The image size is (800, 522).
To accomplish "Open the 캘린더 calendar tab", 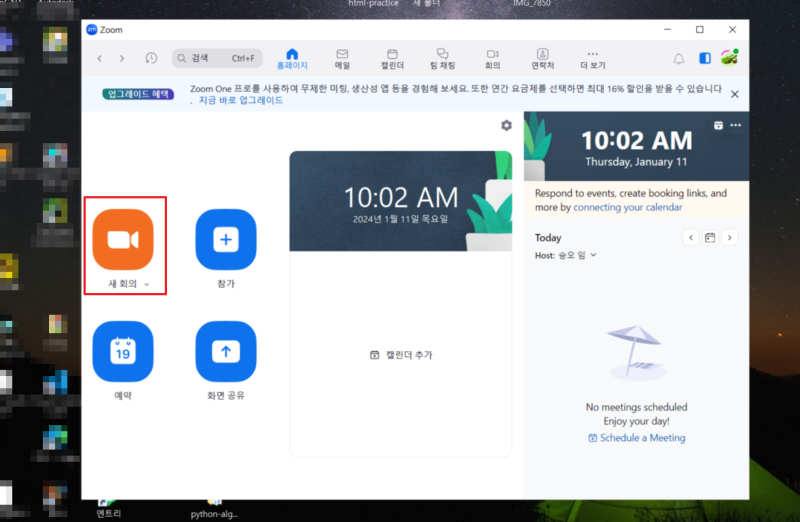I will coord(392,59).
